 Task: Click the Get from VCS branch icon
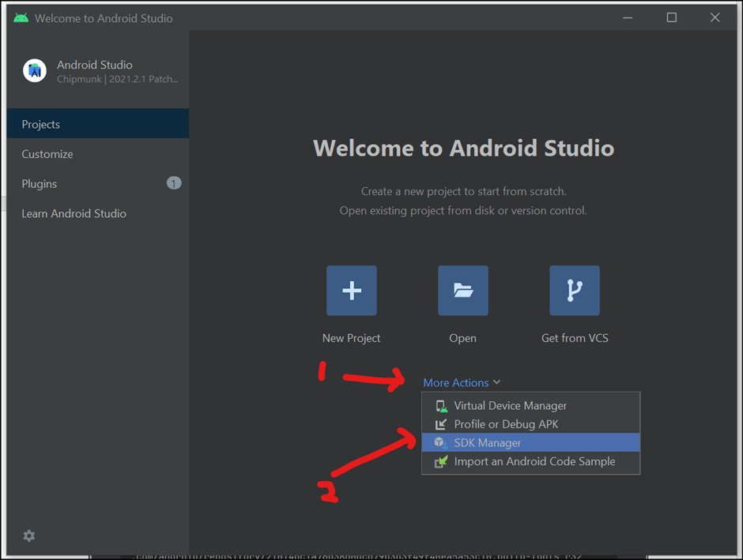pos(575,291)
